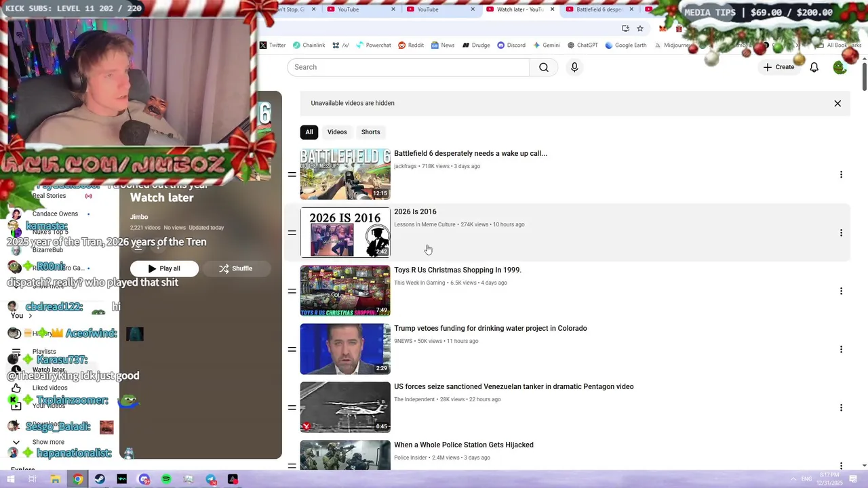This screenshot has height=488, width=868.
Task: Open the Powerchat bookmark
Action: pos(374,45)
